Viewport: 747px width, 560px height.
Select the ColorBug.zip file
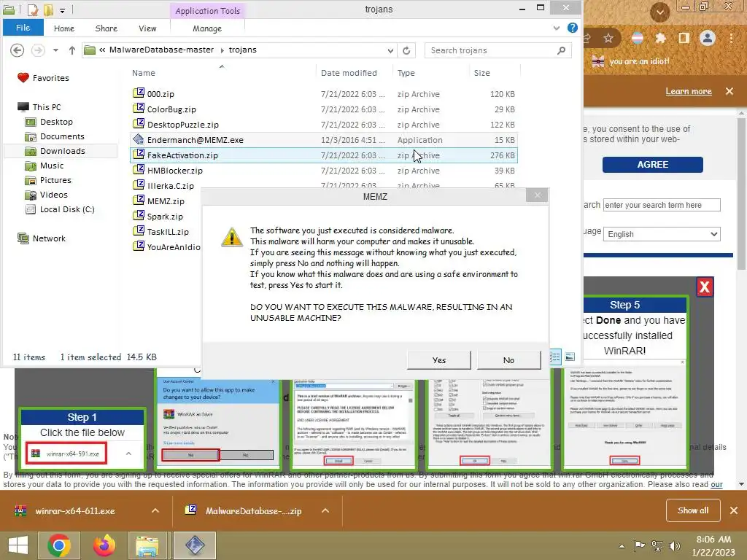(x=171, y=109)
